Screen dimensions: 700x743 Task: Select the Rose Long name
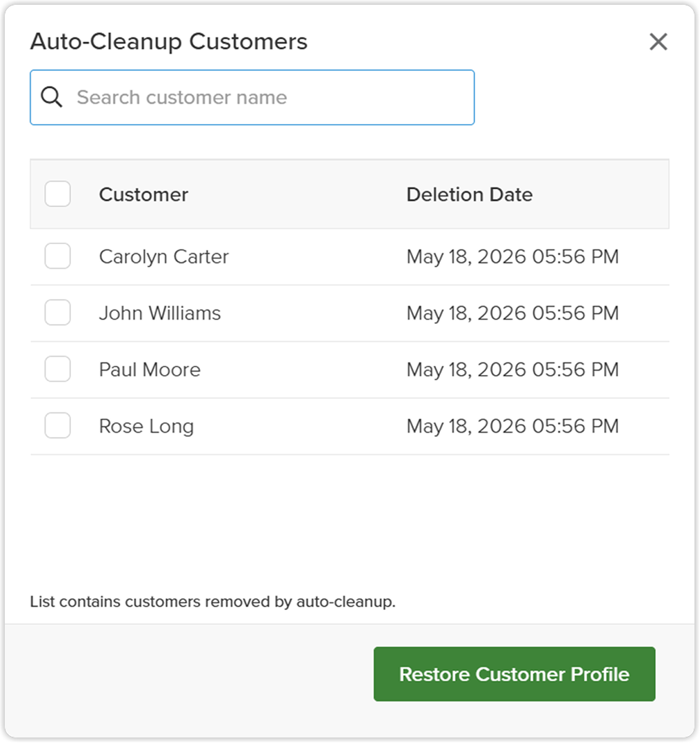146,426
